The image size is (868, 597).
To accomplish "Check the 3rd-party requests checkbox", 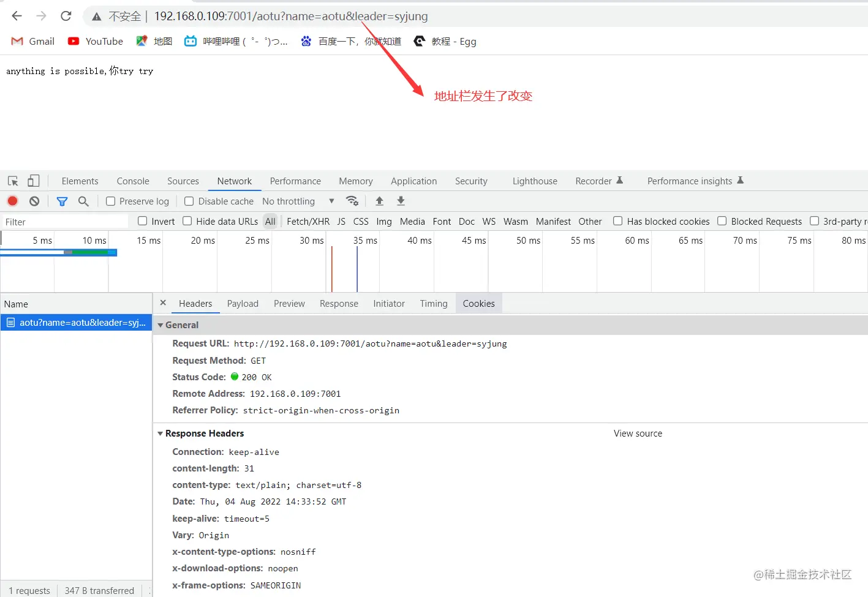I will click(815, 221).
